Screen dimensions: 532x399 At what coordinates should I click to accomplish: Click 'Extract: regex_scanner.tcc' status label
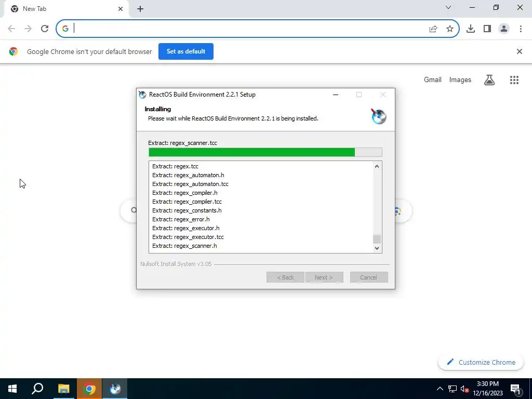click(x=182, y=143)
